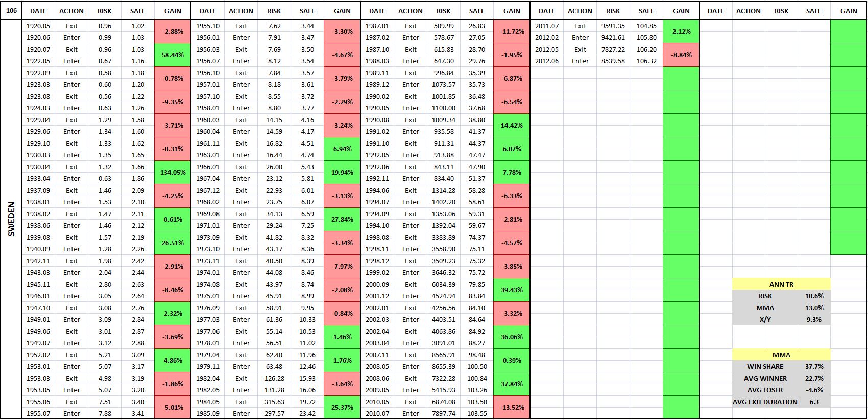Select the risk value 9591.35
This screenshot has height=420, width=868.
coord(613,26)
